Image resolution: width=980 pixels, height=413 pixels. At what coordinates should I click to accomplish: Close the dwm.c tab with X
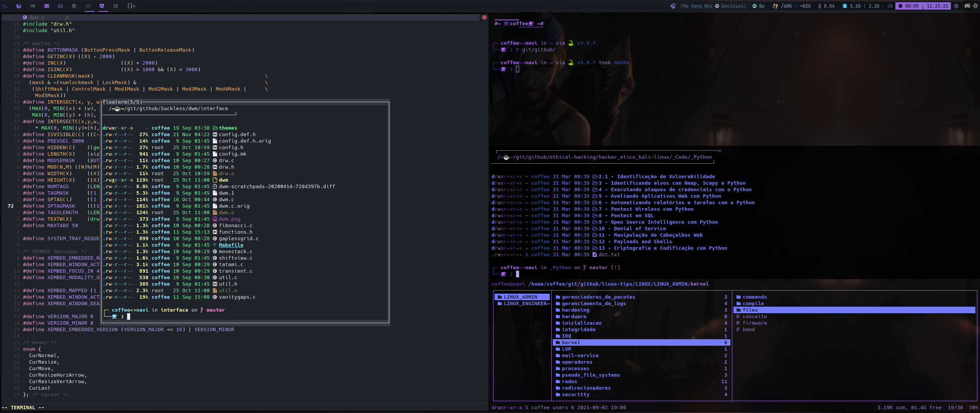point(67,18)
